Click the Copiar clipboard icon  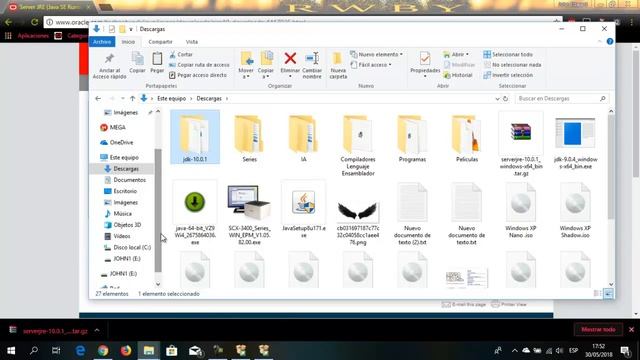(x=137, y=62)
